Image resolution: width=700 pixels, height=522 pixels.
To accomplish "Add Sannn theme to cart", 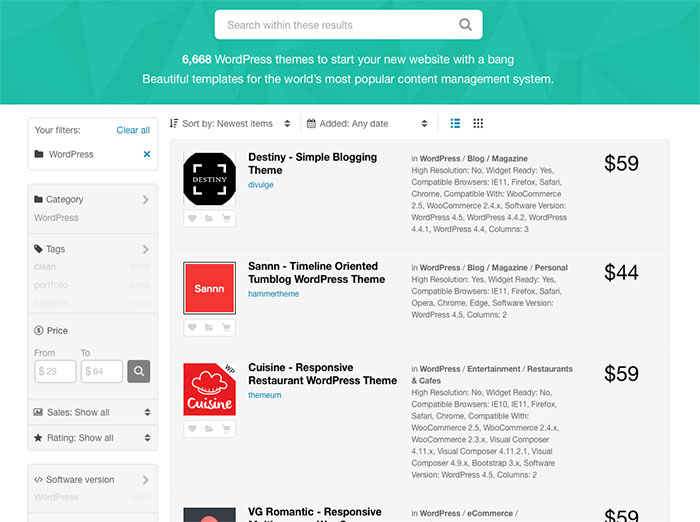I will point(226,327).
